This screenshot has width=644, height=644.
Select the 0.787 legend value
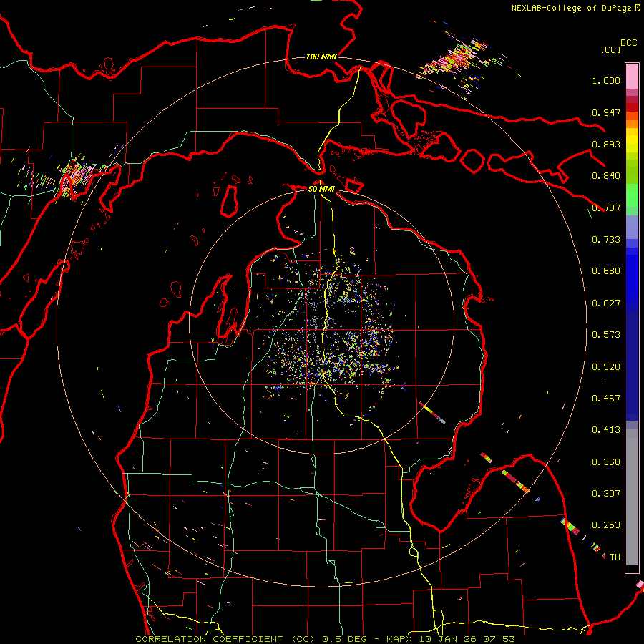(606, 208)
